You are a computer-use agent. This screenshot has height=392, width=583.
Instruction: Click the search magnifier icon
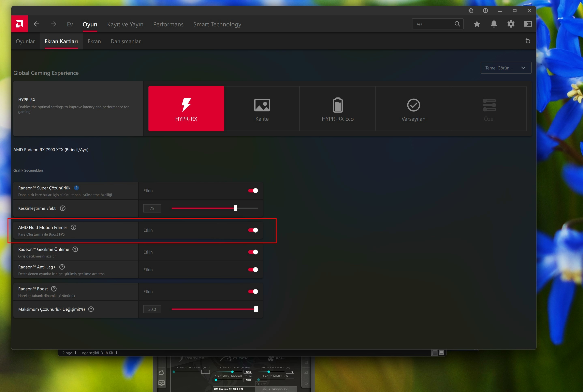[x=457, y=24]
